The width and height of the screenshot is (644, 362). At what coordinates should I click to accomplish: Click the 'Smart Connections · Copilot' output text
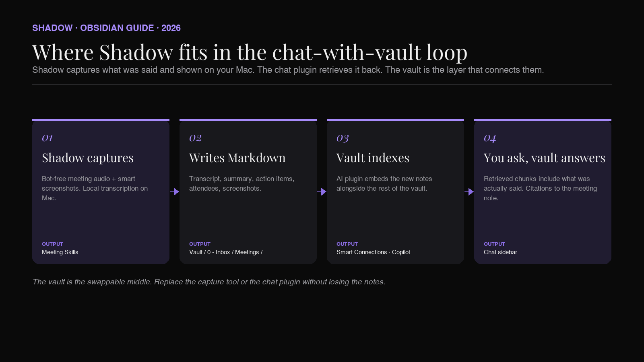[x=373, y=252]
